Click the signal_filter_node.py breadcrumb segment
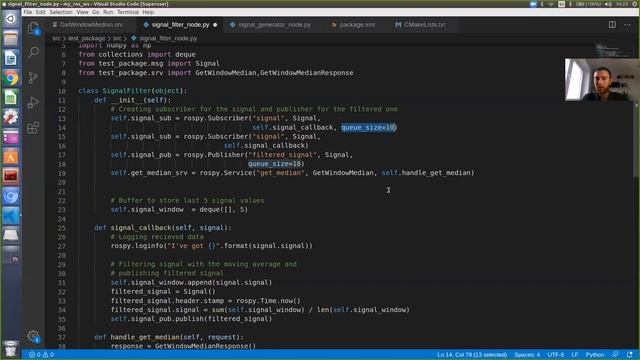Viewport: 640px width, 360px height. pos(164,38)
